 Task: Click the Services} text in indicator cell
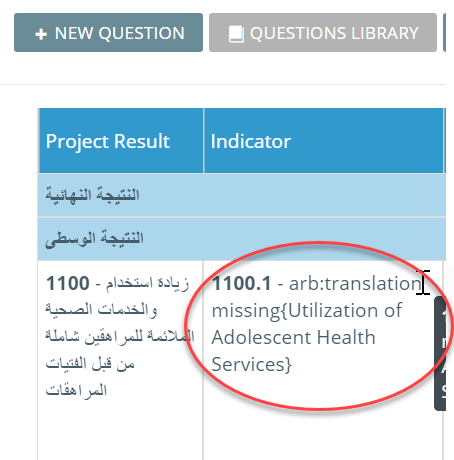point(252,364)
